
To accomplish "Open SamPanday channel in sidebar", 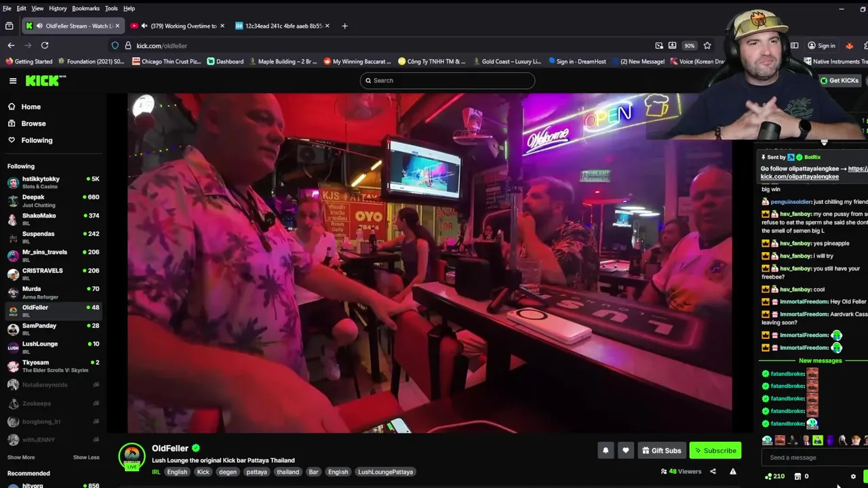I will tap(54, 329).
